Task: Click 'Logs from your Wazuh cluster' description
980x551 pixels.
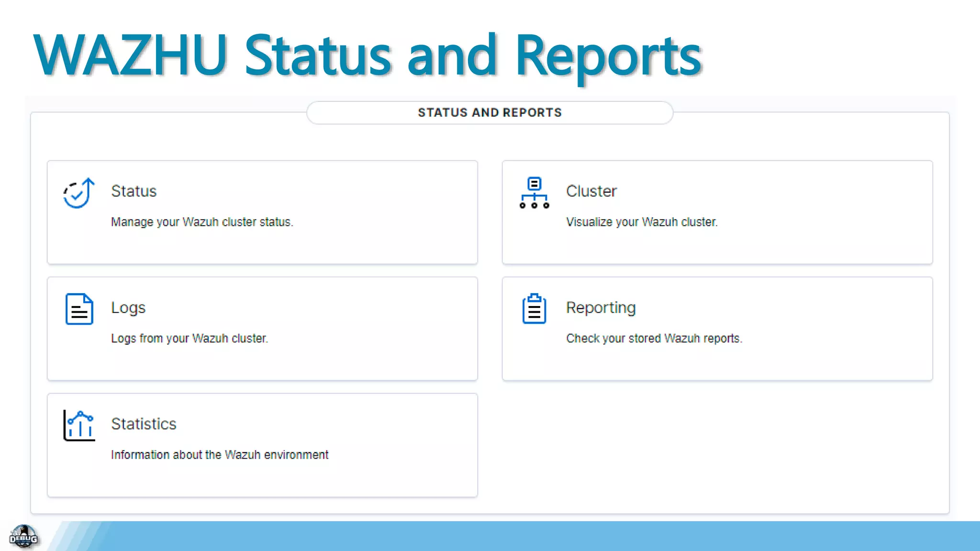Action: (x=189, y=338)
